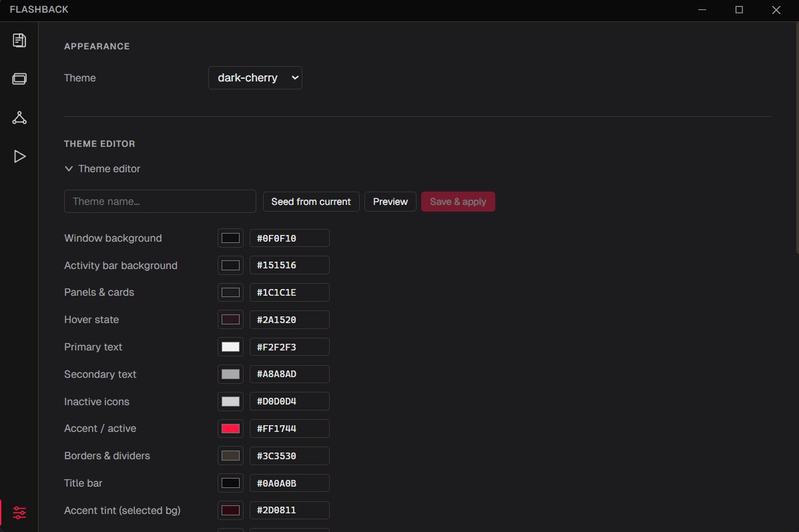
Task: Open the Accent tint color swatch
Action: pos(230,510)
